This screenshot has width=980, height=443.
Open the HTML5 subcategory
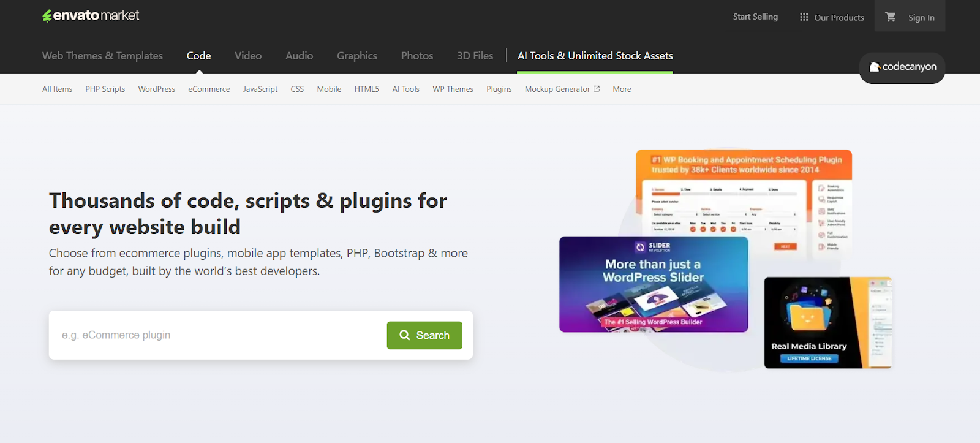coord(366,89)
